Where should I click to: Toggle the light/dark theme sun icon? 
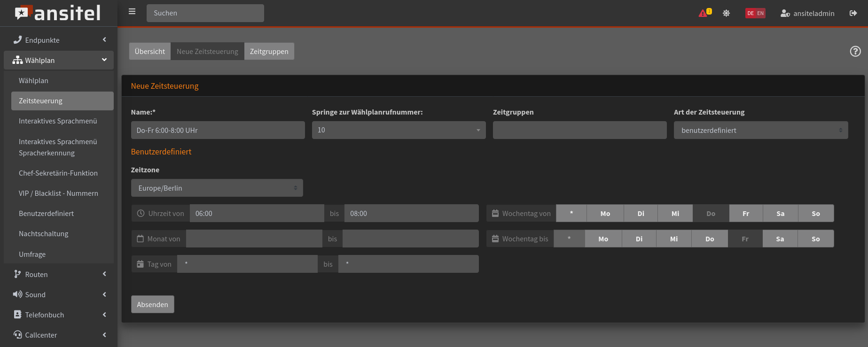(726, 13)
